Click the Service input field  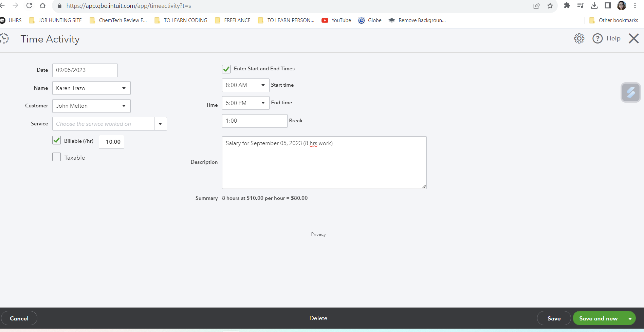[x=103, y=124]
